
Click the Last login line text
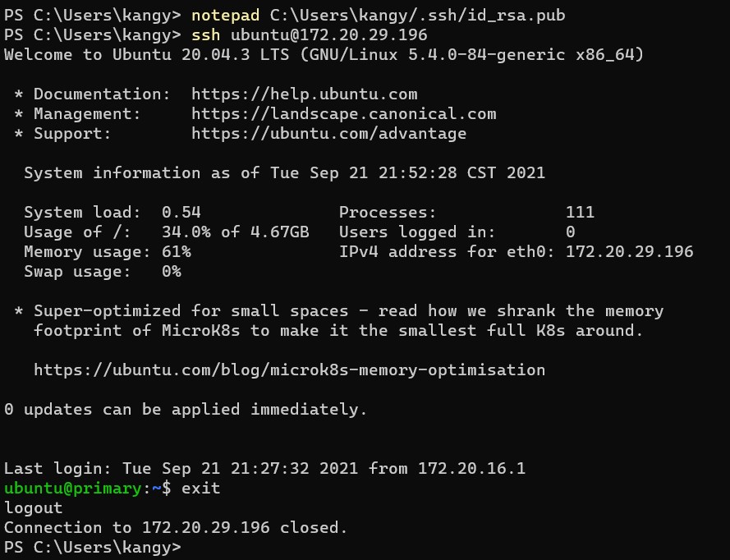pyautogui.click(x=265, y=468)
